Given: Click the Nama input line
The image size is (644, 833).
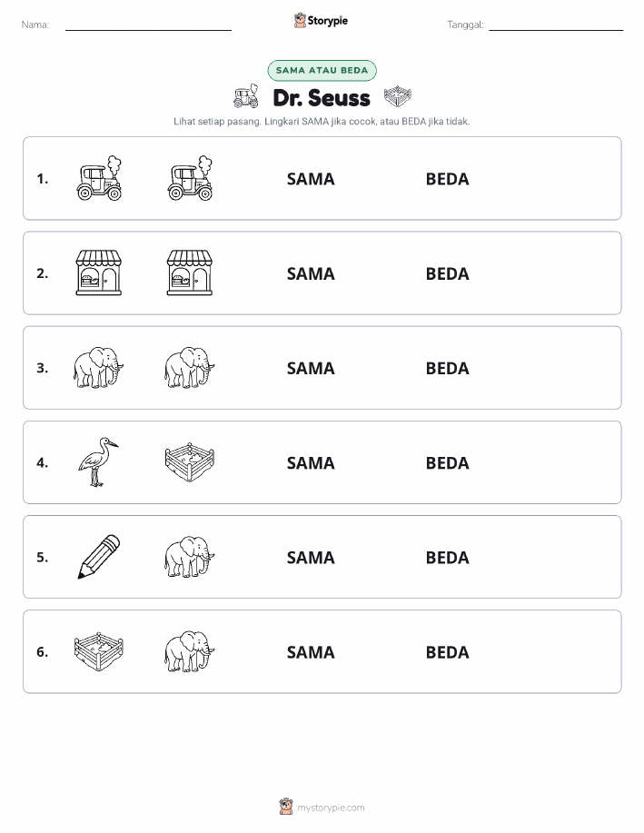Looking at the screenshot, I should coord(148,25).
